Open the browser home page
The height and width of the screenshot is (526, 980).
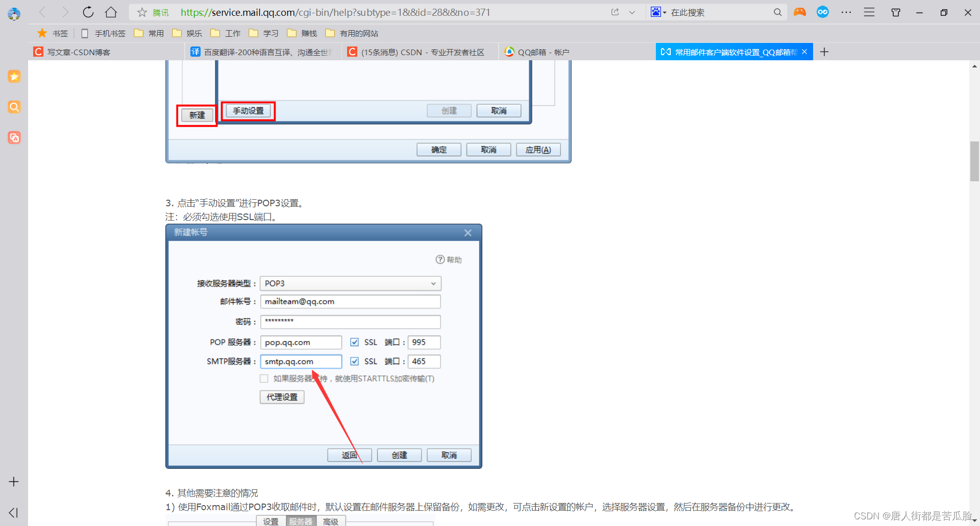tap(111, 12)
